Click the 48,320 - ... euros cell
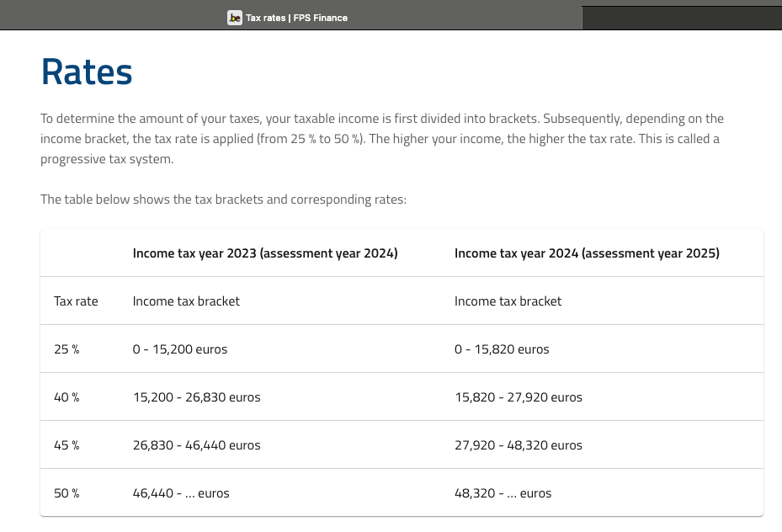 coord(503,493)
